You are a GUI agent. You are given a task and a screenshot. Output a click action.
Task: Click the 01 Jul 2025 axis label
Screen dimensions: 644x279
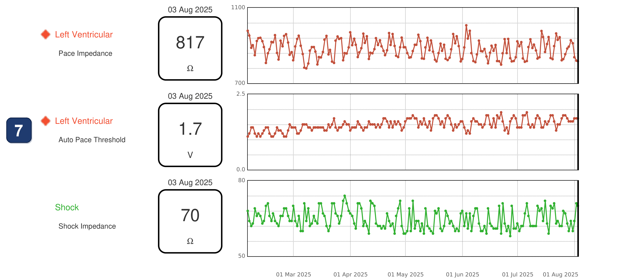[517, 274]
